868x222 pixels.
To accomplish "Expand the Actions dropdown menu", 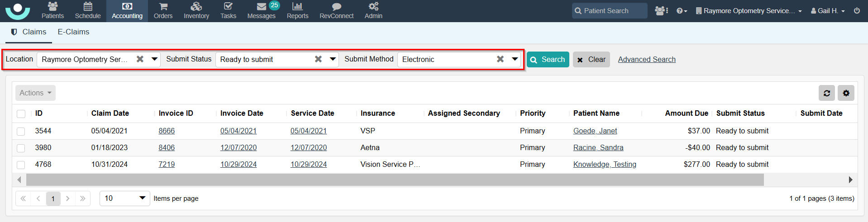I will pos(35,93).
